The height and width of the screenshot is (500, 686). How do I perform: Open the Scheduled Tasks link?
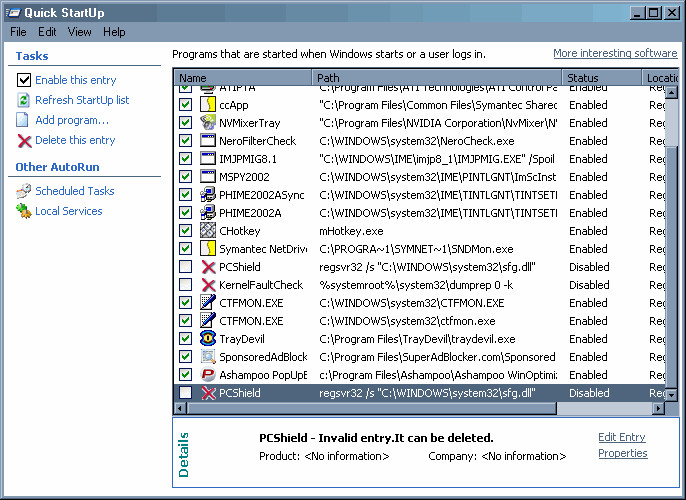[75, 191]
